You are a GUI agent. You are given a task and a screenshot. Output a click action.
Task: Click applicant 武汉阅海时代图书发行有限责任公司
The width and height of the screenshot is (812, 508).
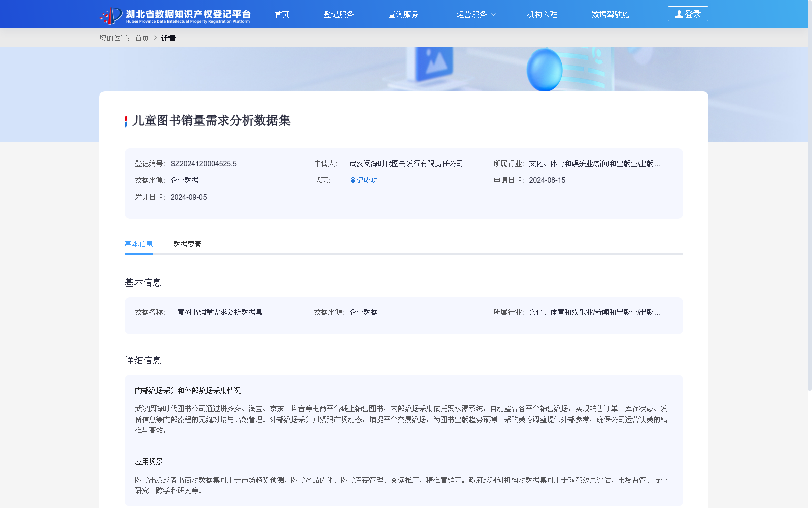point(406,164)
